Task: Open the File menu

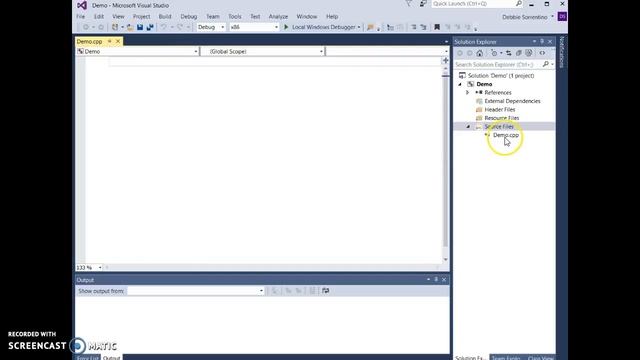Action: coord(81,17)
